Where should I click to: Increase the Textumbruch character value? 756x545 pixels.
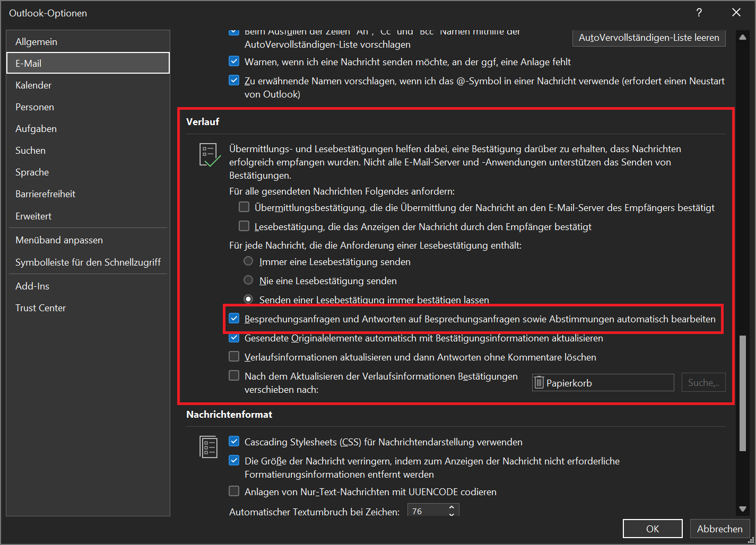coord(451,508)
